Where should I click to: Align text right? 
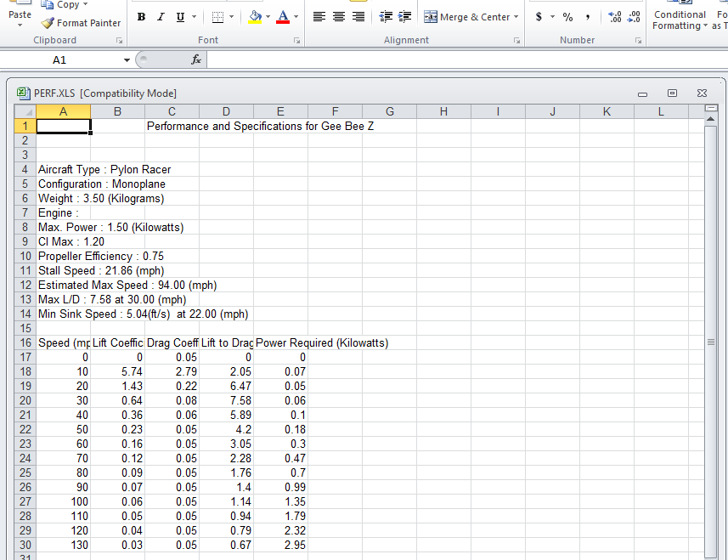(358, 17)
